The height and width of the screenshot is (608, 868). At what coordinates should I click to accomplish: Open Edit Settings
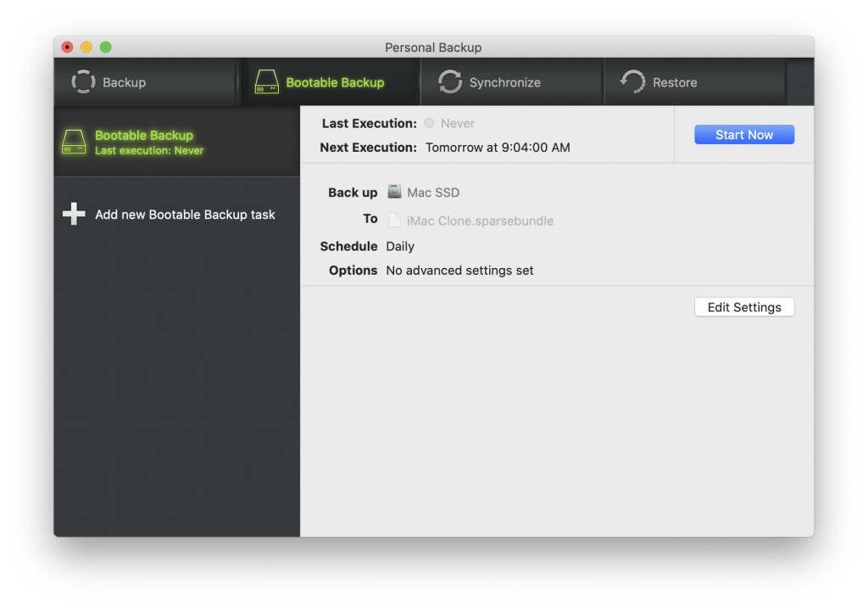pos(744,307)
